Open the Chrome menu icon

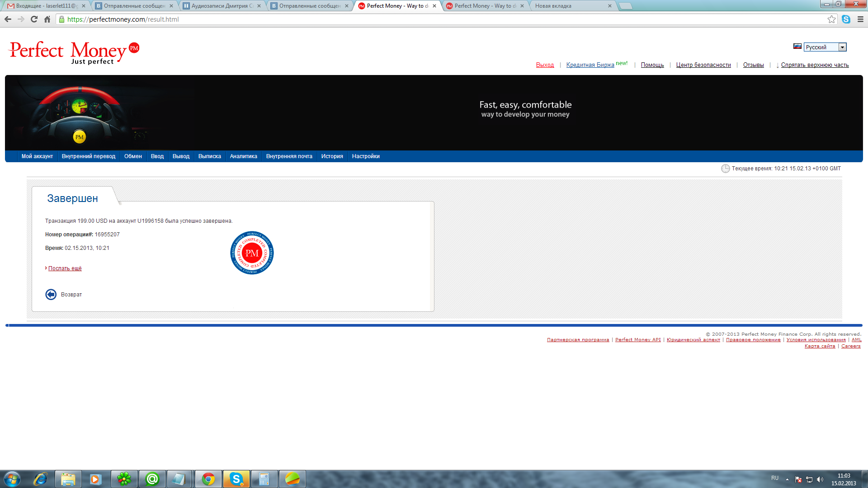[x=860, y=19]
